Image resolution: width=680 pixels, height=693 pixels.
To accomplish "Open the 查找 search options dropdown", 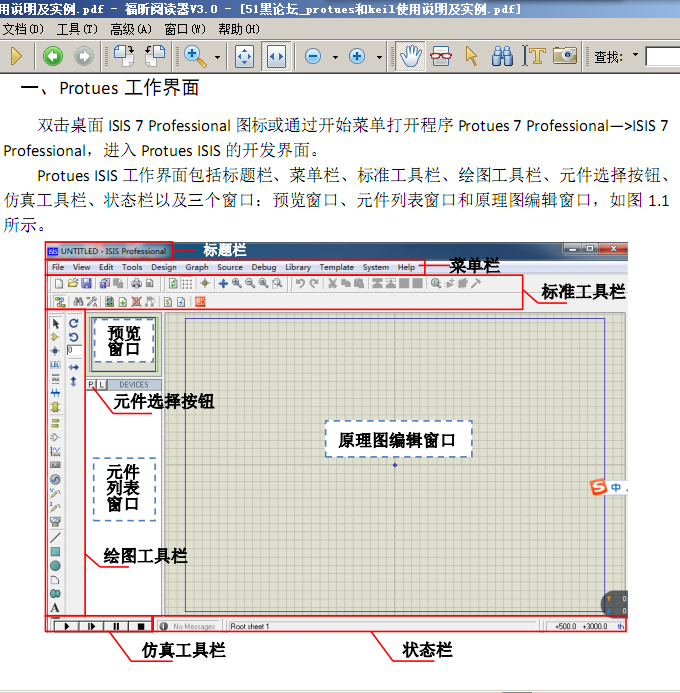I will click(x=635, y=55).
